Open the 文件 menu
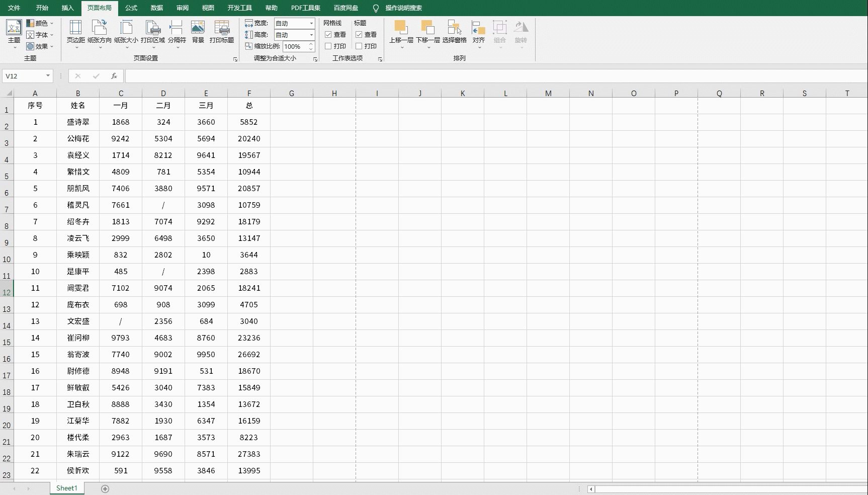This screenshot has width=868, height=495. pyautogui.click(x=14, y=8)
